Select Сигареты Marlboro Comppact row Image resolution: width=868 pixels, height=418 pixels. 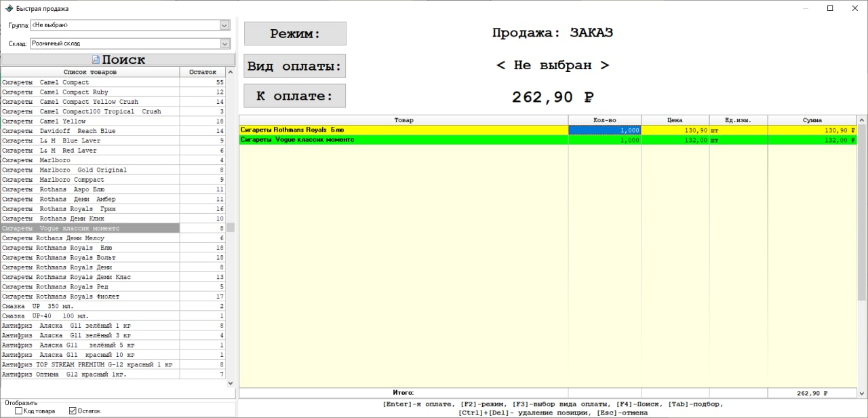113,180
